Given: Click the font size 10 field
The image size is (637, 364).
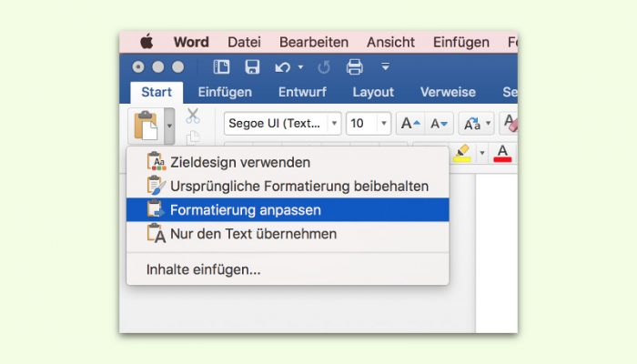Looking at the screenshot, I should [361, 123].
